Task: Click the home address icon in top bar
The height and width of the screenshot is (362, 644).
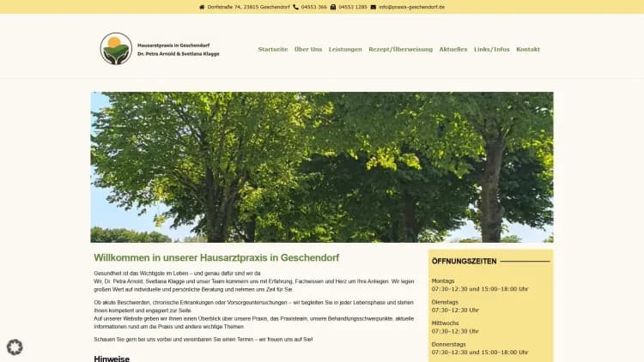Action: tap(202, 7)
